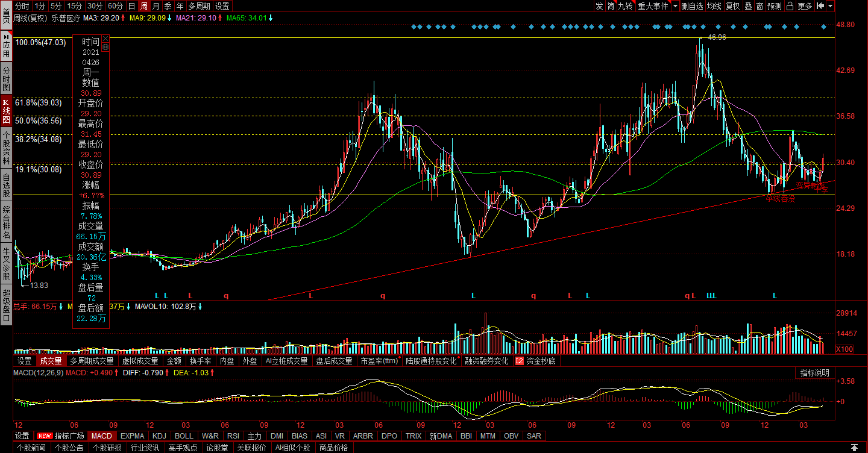
Task: Click the up arrow at bottom right corner
Action: (x=854, y=447)
